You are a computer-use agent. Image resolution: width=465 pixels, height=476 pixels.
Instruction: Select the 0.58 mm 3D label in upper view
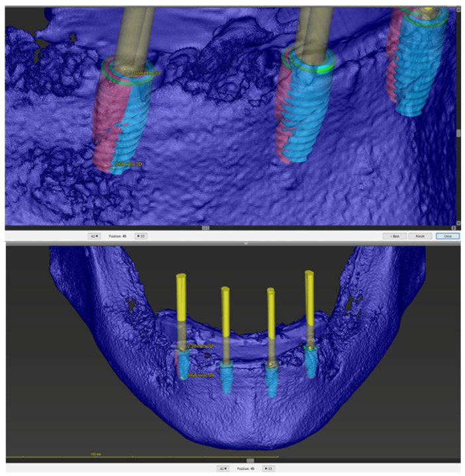pos(147,73)
